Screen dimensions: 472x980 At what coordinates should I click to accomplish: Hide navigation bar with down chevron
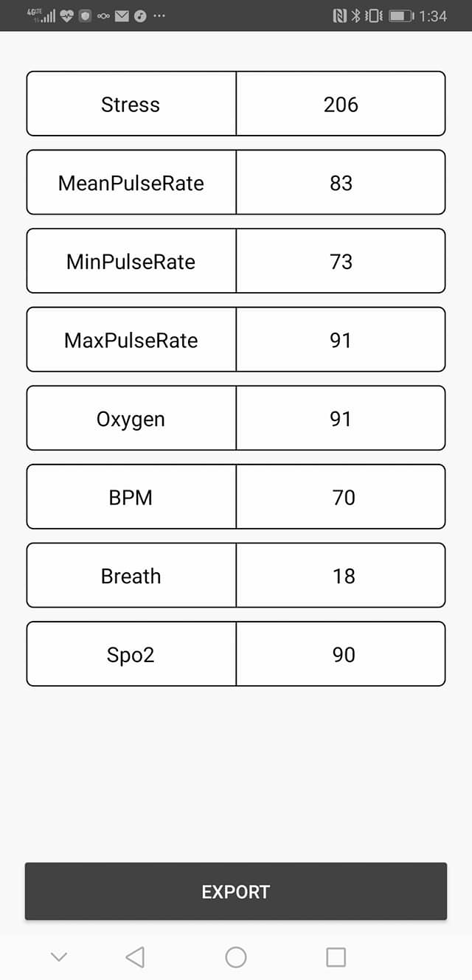pos(59,957)
